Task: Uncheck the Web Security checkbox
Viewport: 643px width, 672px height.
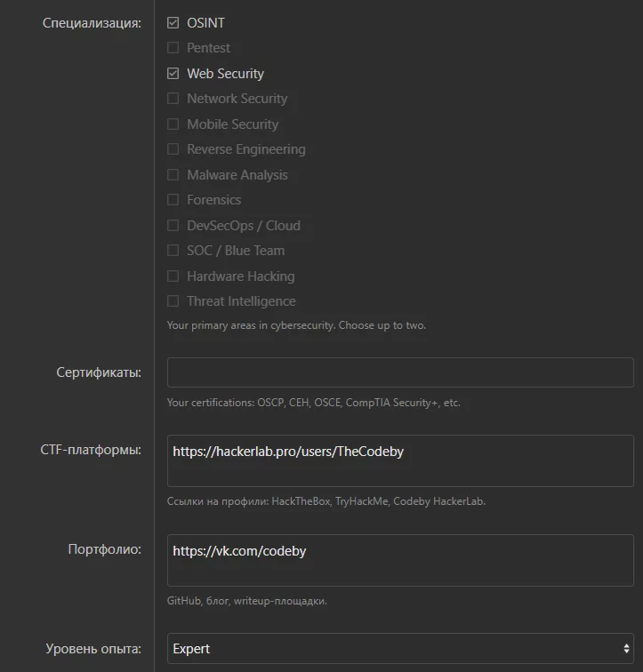Action: tap(173, 74)
